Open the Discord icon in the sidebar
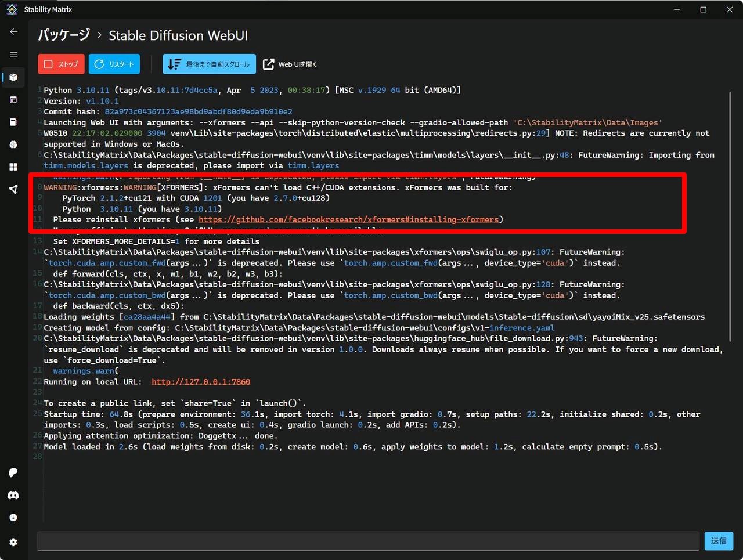This screenshot has width=743, height=560. [x=13, y=495]
